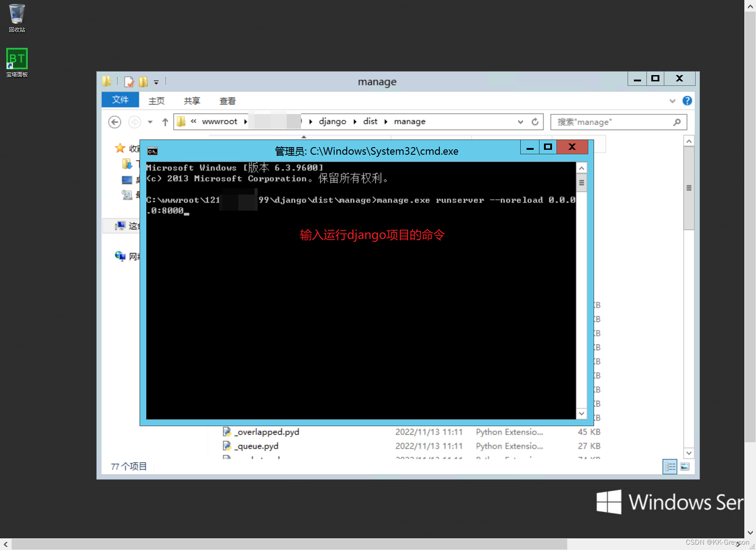This screenshot has width=756, height=550.
Task: Expand the arrow after django breadcrumb
Action: (355, 122)
